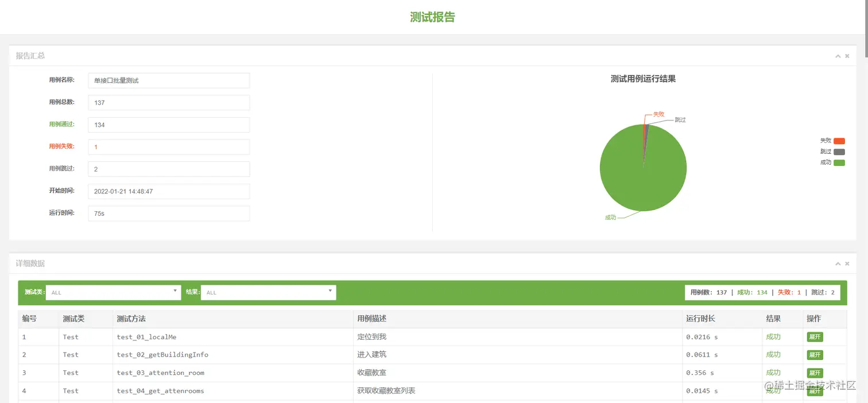
Task: Click duration cell 0.0611 s
Action: point(722,355)
